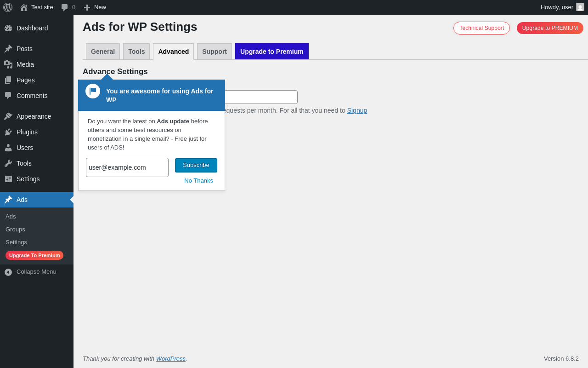The width and height of the screenshot is (588, 368).
Task: Open the Users menu
Action: pos(37,148)
